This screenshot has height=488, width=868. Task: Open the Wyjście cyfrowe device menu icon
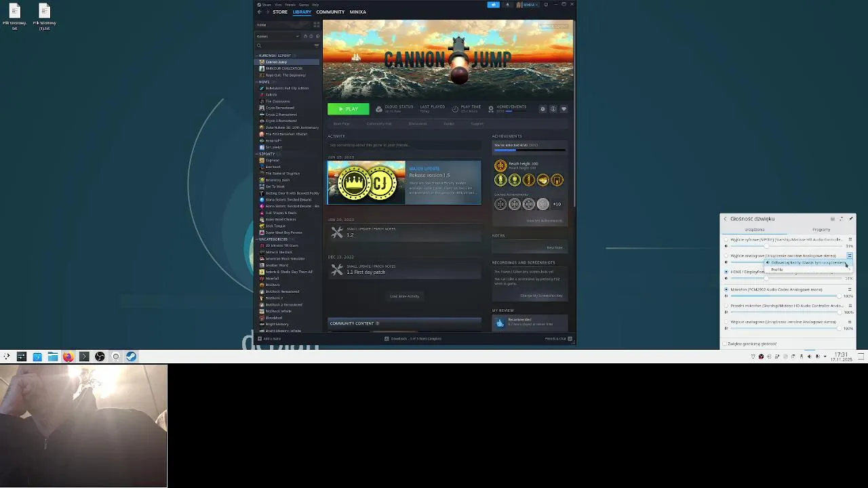coord(849,239)
